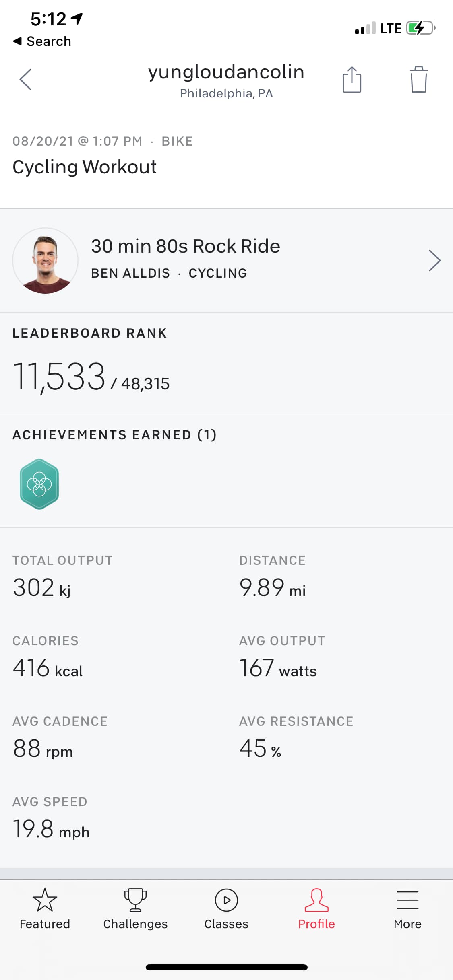Tap the share workout icon
453x980 pixels.
pos(352,79)
